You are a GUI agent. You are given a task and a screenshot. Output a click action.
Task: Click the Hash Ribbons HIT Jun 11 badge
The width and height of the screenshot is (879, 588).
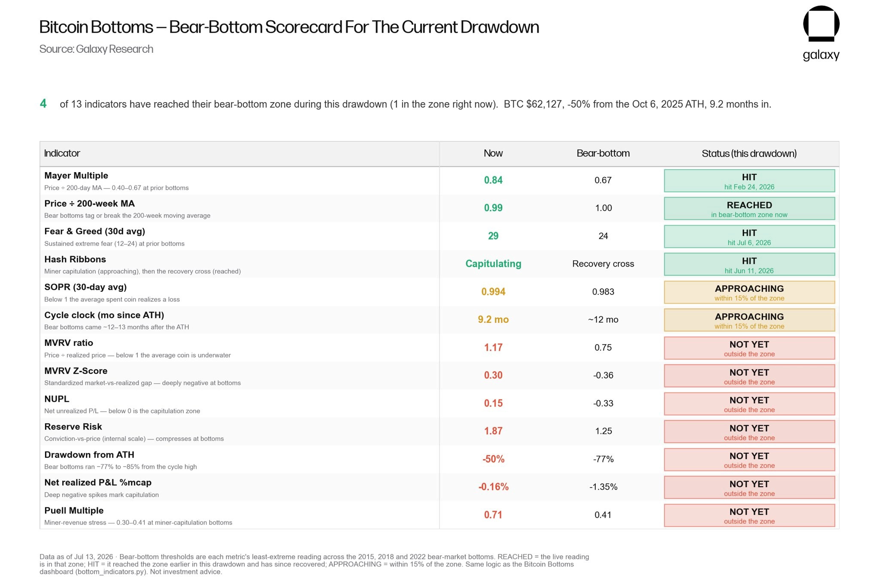749,264
